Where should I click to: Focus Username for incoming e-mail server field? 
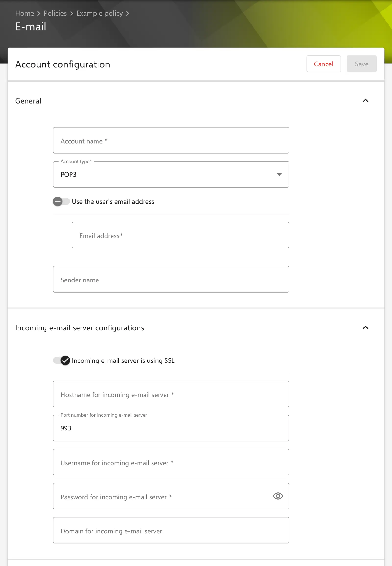coord(171,462)
